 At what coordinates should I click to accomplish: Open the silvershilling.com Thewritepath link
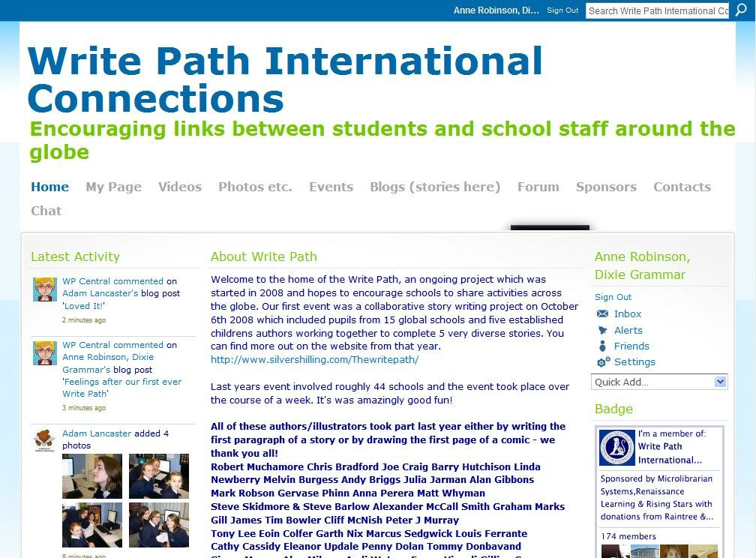pos(314,359)
